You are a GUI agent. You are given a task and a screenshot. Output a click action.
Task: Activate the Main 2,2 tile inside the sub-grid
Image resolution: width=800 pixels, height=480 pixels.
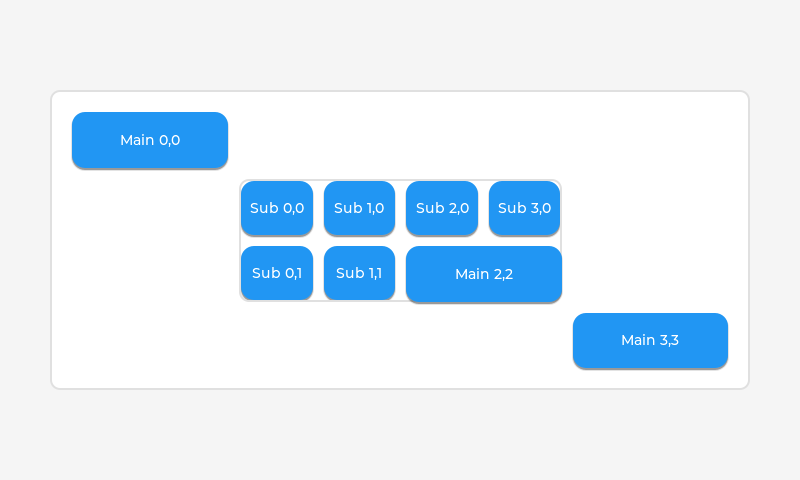[x=484, y=274]
